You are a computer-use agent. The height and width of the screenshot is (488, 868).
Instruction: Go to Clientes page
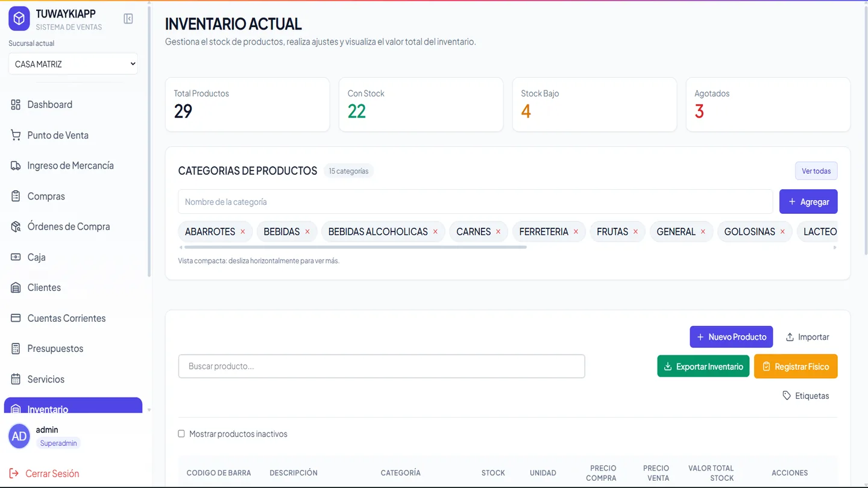[x=73, y=287]
